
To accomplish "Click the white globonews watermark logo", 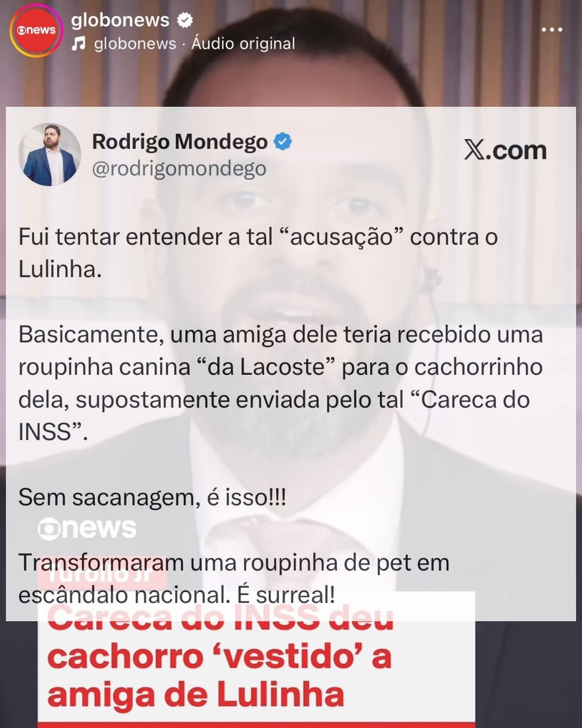I will coord(87,528).
